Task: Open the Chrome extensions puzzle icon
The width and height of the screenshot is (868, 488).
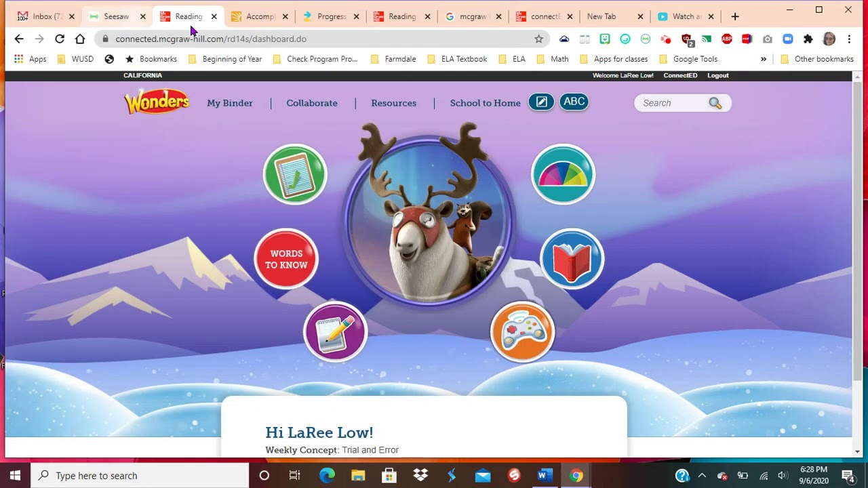Action: (808, 39)
